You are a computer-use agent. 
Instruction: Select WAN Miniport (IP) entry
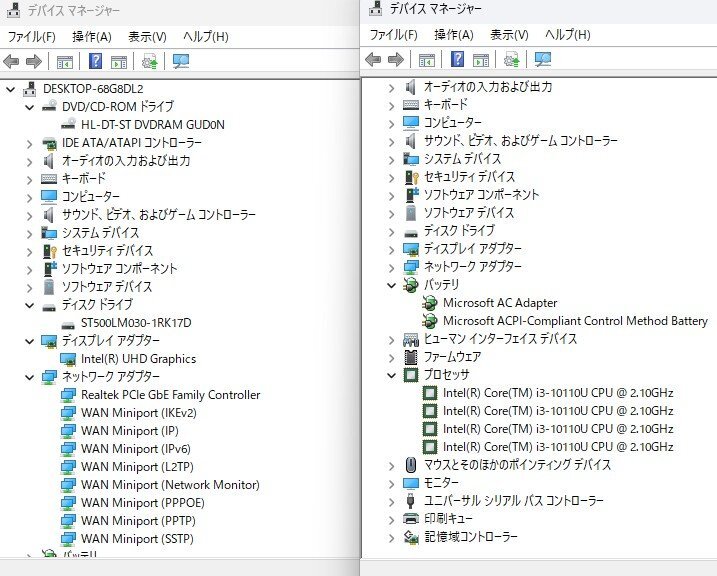[130, 431]
